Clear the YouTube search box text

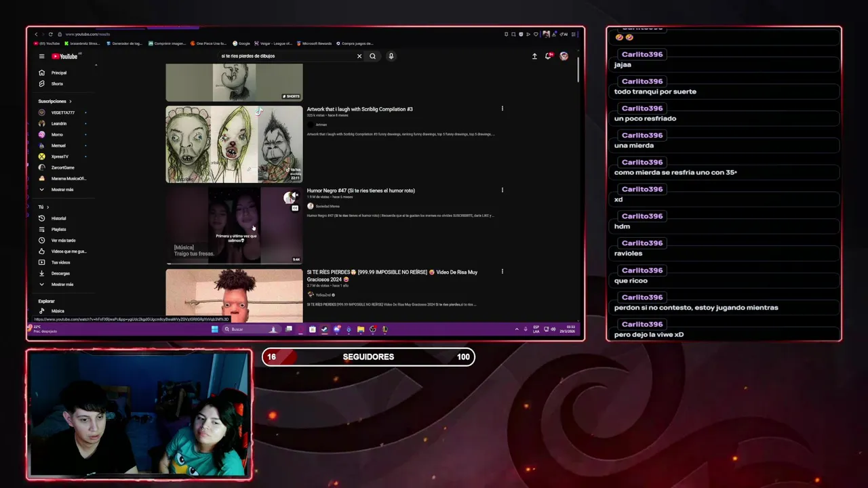click(x=359, y=56)
